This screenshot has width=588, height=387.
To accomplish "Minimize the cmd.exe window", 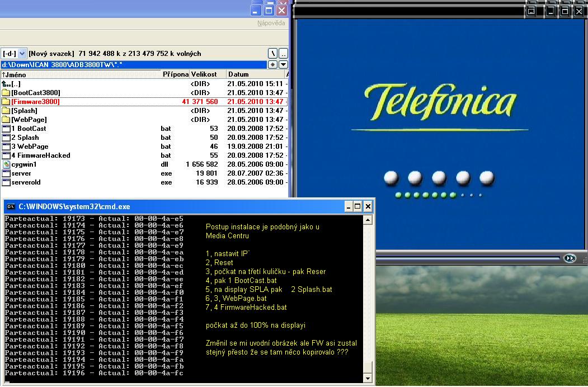I will coord(349,206).
